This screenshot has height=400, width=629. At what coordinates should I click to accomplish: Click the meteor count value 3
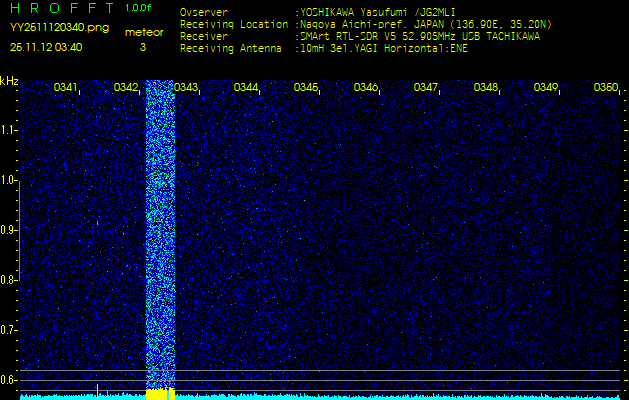tap(143, 47)
